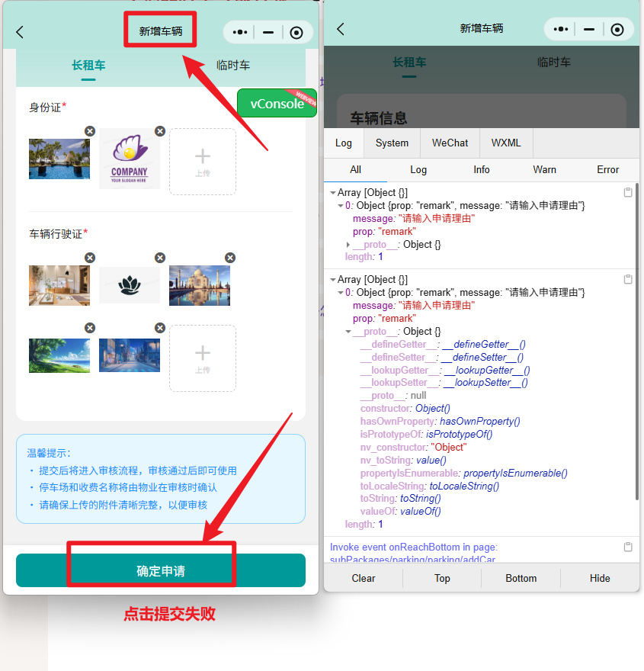
Task: Open the lotus logo thumbnail
Action: click(129, 284)
